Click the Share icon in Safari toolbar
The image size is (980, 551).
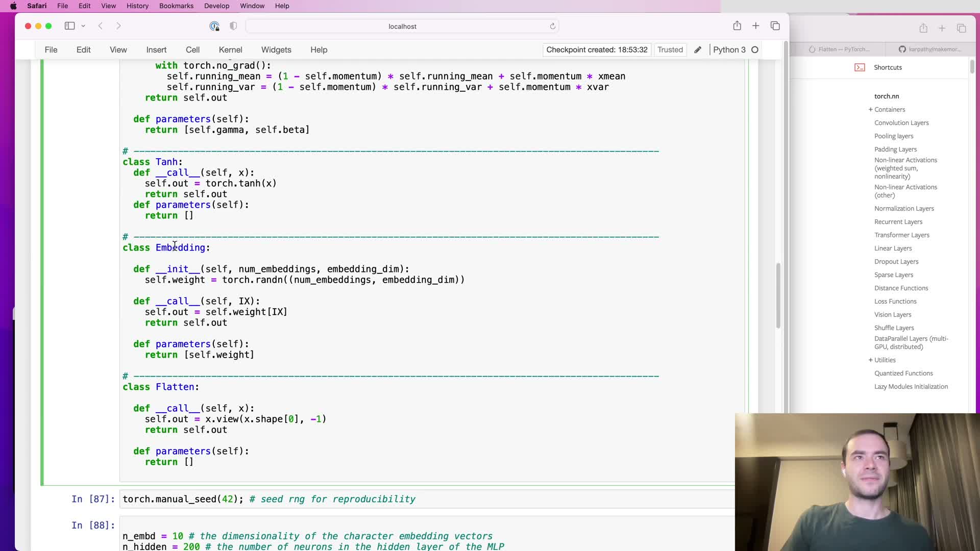click(x=737, y=26)
